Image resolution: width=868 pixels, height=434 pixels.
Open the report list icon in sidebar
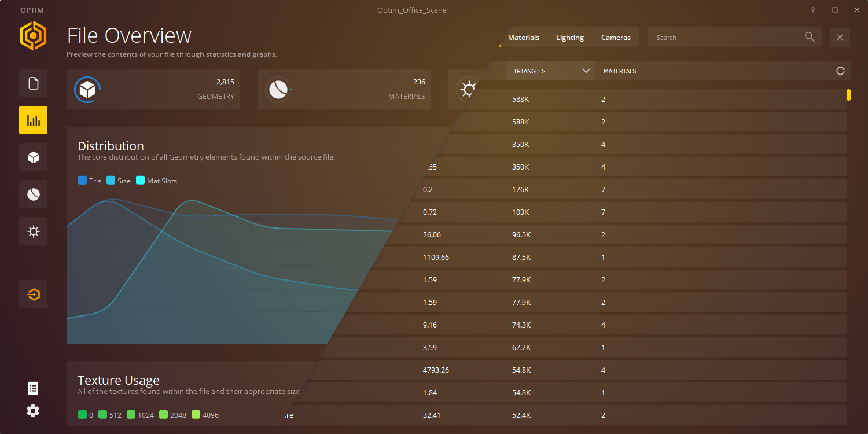coord(33,388)
